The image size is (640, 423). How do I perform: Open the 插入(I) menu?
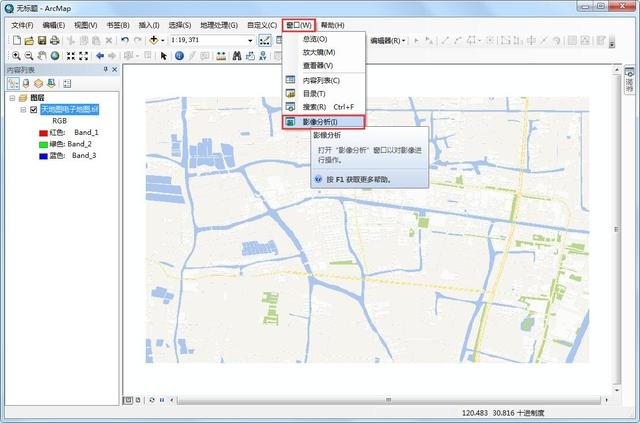click(x=149, y=25)
